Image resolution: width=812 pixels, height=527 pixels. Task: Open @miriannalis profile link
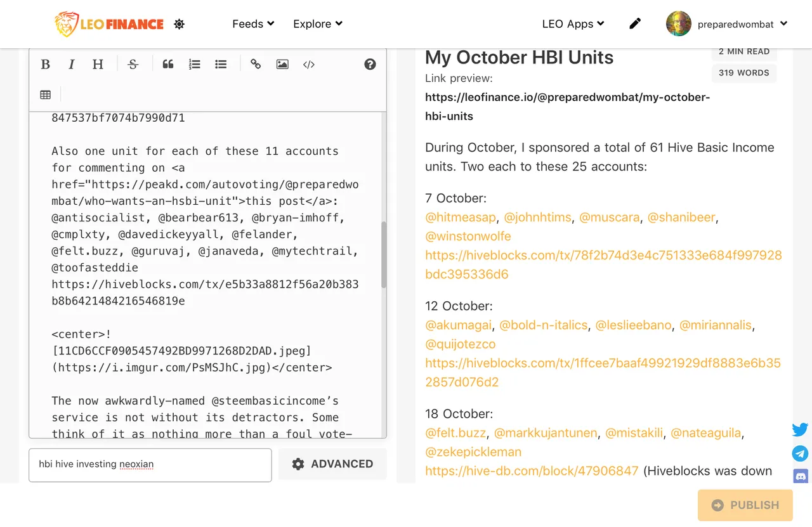click(x=716, y=325)
